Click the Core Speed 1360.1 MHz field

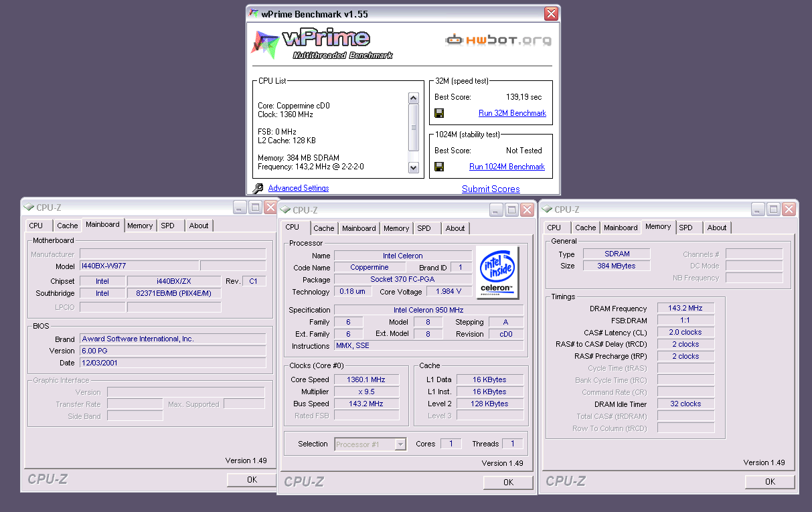click(366, 379)
